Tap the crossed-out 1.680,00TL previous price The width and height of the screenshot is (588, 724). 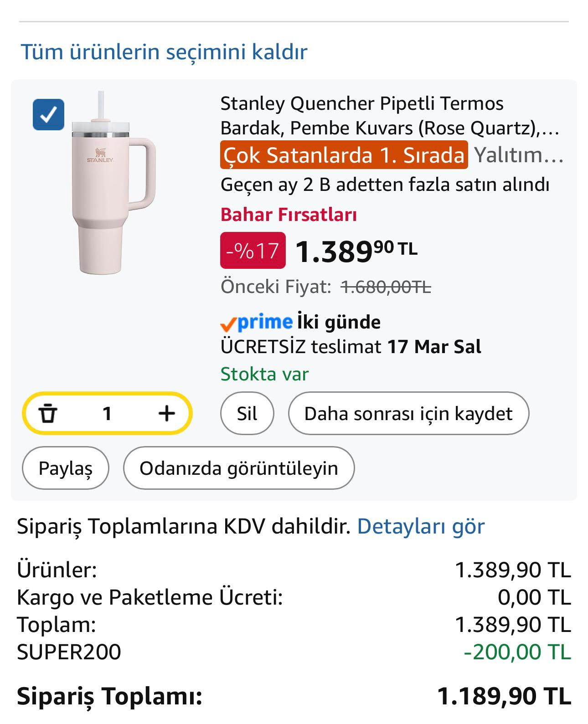click(386, 287)
